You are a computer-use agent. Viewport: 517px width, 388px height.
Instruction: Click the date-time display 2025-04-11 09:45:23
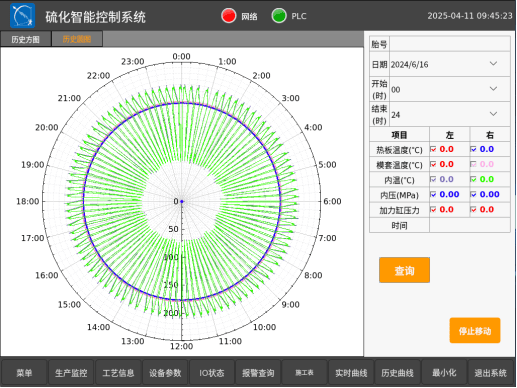pos(470,16)
